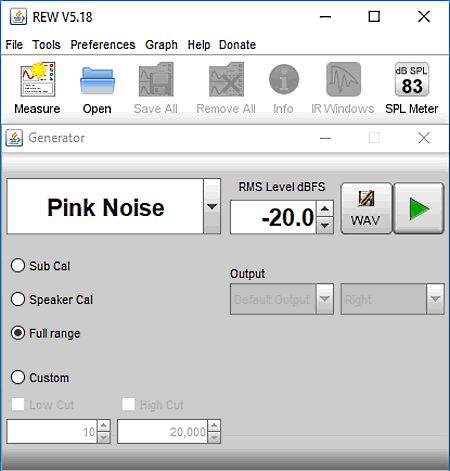Click the RMS Level -20.0 input field

[x=273, y=217]
